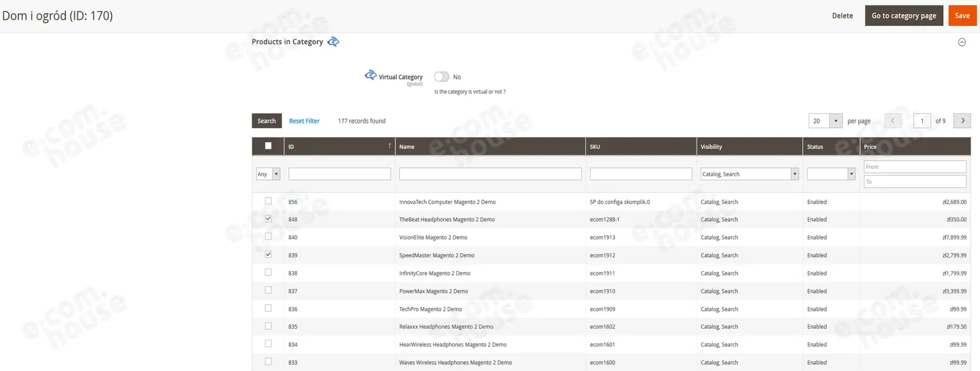Screen dimensions: 980x371
Task: Open the Status filter dropdown
Action: click(x=831, y=174)
